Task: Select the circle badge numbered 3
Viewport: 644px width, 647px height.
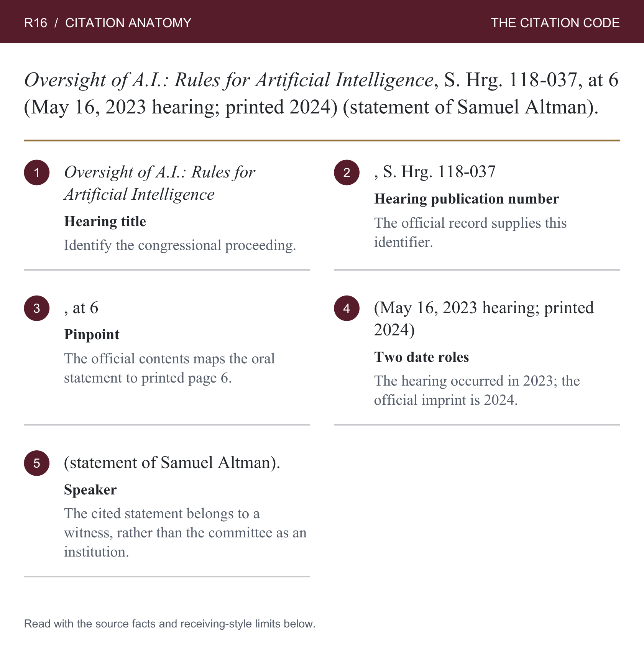Action: pos(37,308)
